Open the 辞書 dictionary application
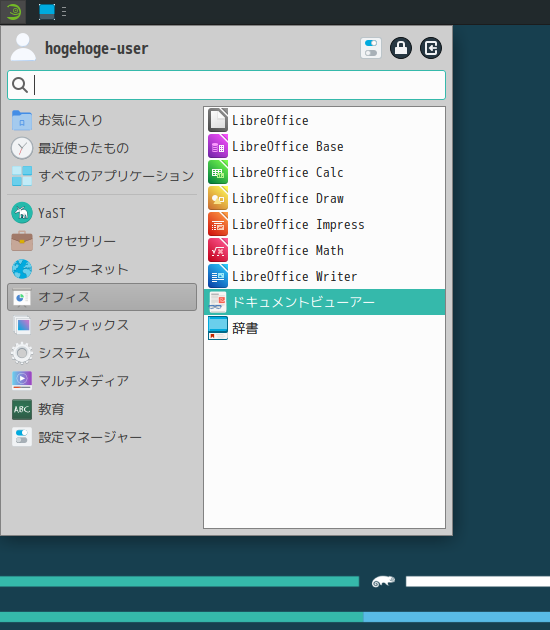 (x=325, y=328)
